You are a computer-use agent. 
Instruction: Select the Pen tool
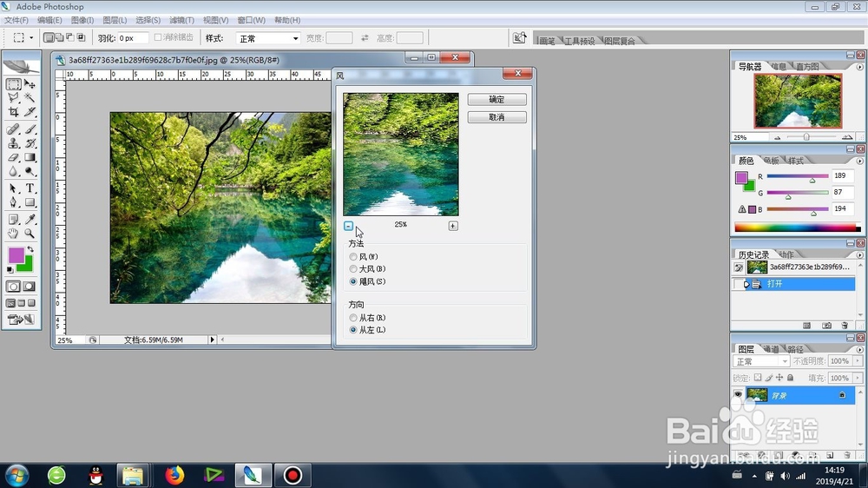tap(13, 202)
